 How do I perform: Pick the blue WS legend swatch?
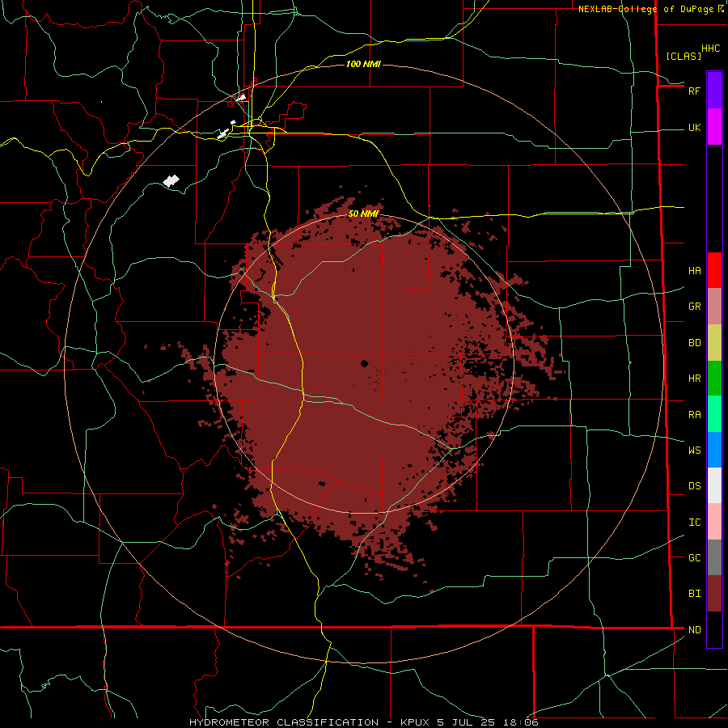(714, 450)
